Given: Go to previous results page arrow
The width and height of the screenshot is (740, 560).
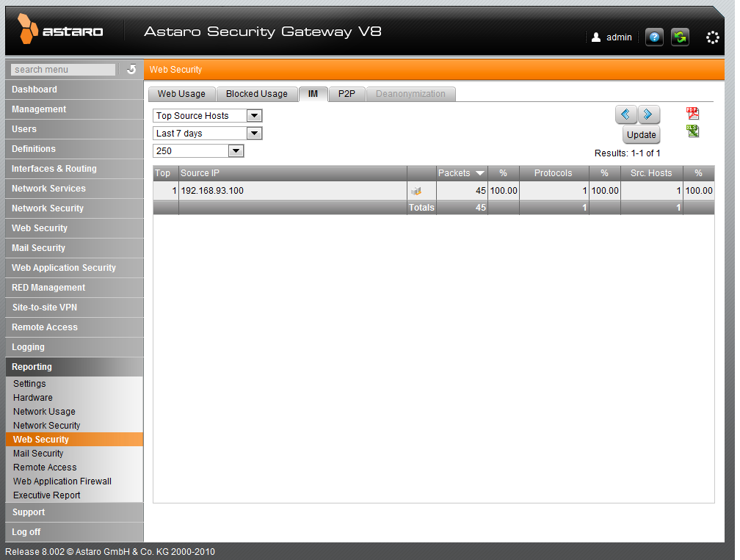Looking at the screenshot, I should [x=625, y=114].
